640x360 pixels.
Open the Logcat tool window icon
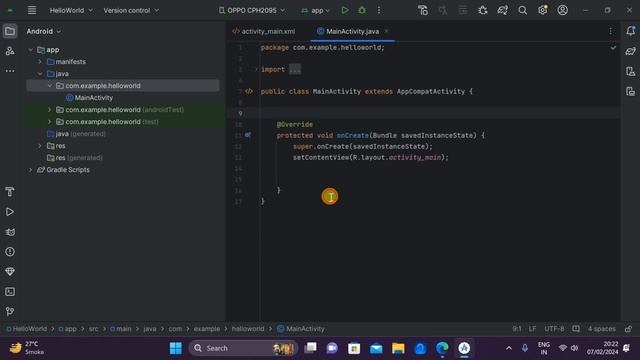pos(10,231)
